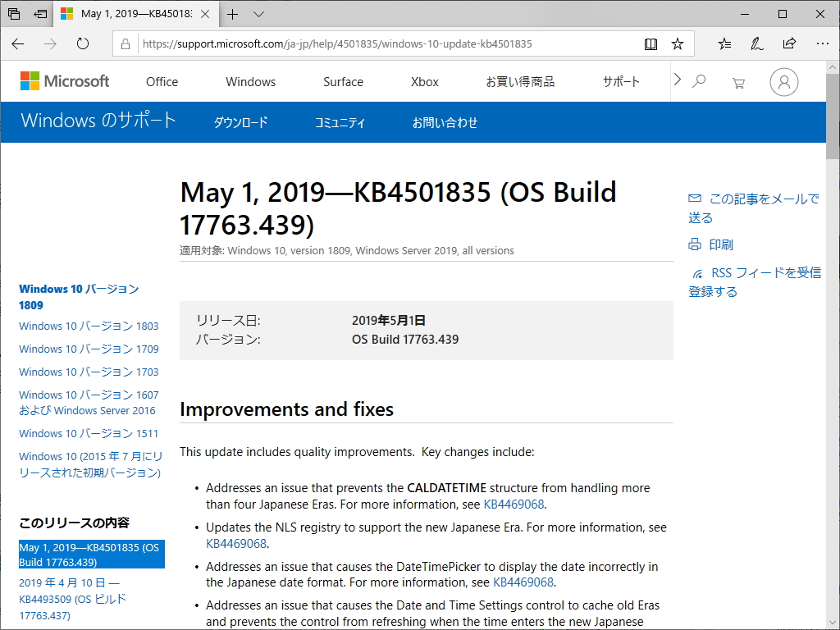Viewport: 840px width, 630px height.
Task: Click KB4469068 link in CALDATETIME bullet
Action: tap(514, 504)
